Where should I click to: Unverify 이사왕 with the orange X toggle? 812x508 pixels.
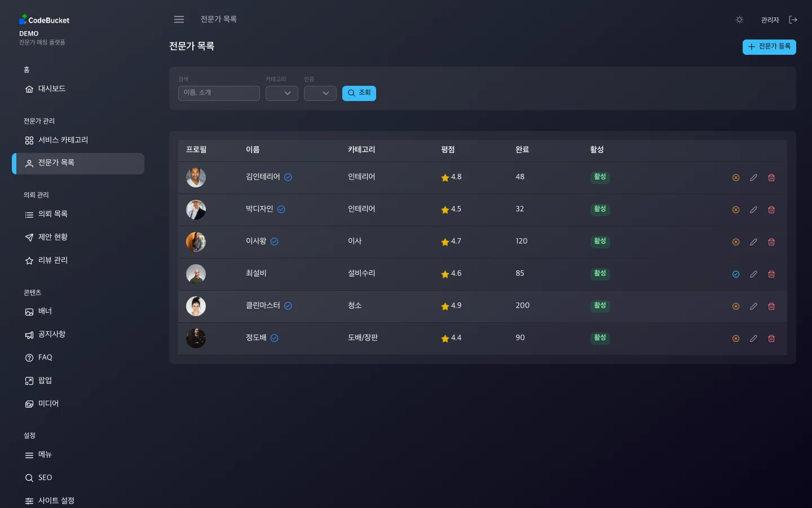click(736, 242)
